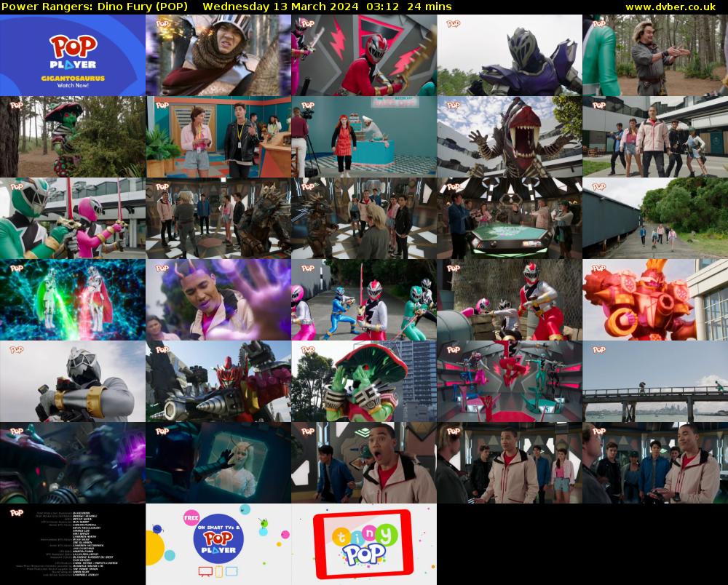This screenshot has width=728, height=585.
Task: Click the 24 mins duration text
Action: click(429, 7)
